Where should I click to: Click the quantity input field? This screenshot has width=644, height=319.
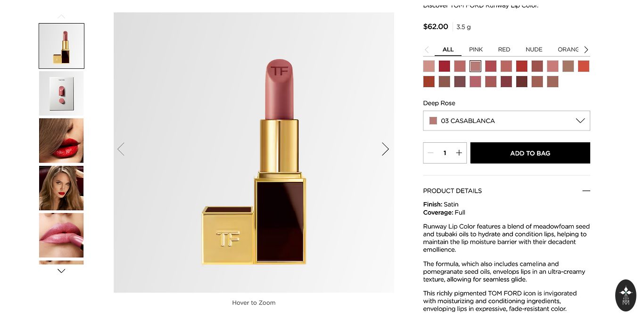pyautogui.click(x=445, y=153)
